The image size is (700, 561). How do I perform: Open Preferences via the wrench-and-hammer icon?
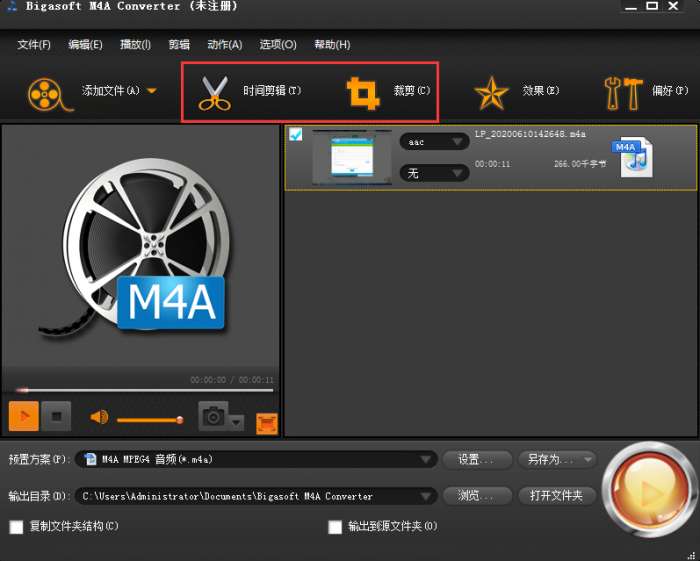coord(623,93)
